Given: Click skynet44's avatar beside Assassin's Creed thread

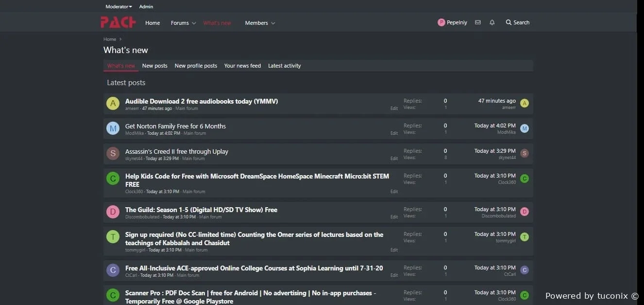Looking at the screenshot, I should coord(113,154).
